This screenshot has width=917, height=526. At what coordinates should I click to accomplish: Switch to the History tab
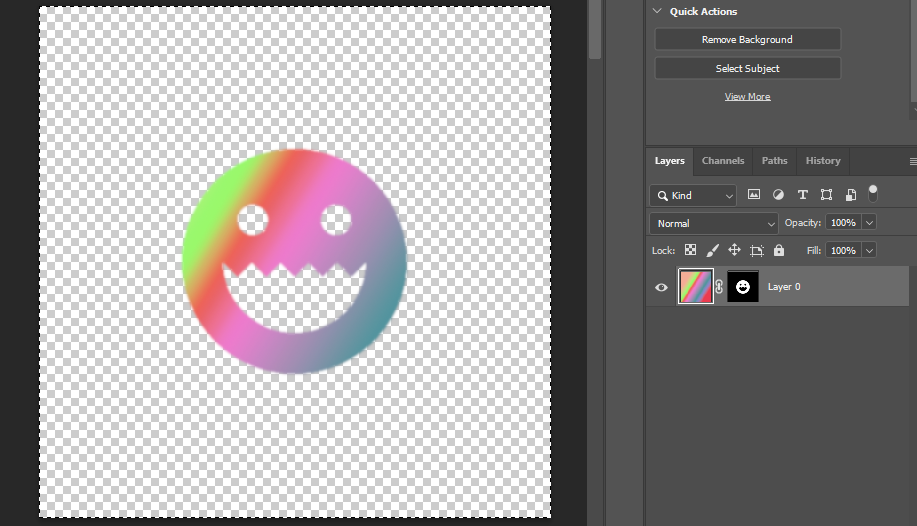pos(823,161)
